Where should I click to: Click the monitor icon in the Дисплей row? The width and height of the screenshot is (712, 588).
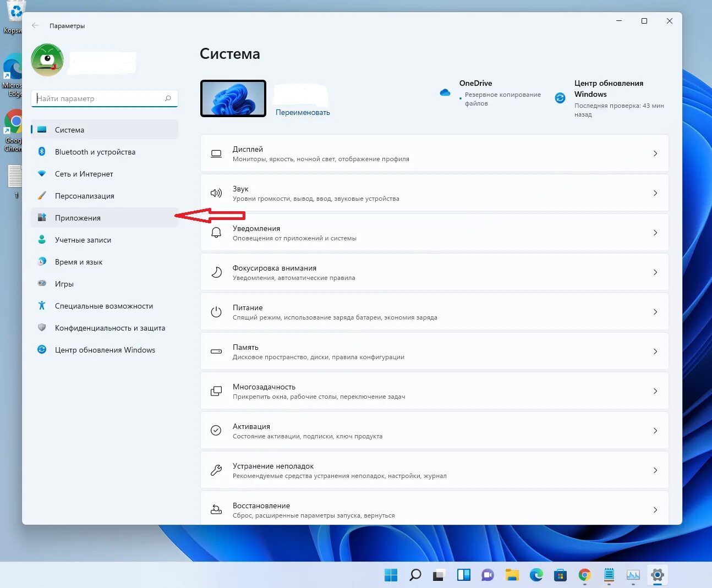[216, 153]
